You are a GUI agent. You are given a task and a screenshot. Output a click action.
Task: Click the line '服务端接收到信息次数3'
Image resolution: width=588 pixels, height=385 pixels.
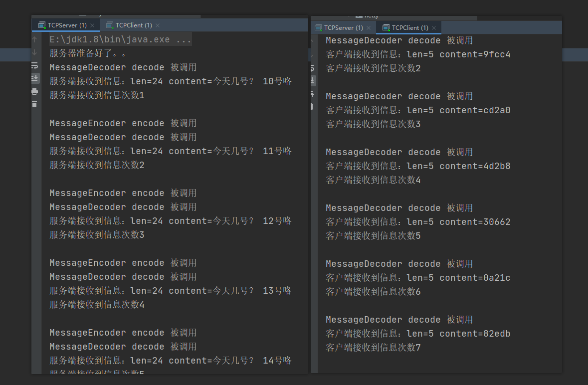pos(97,235)
